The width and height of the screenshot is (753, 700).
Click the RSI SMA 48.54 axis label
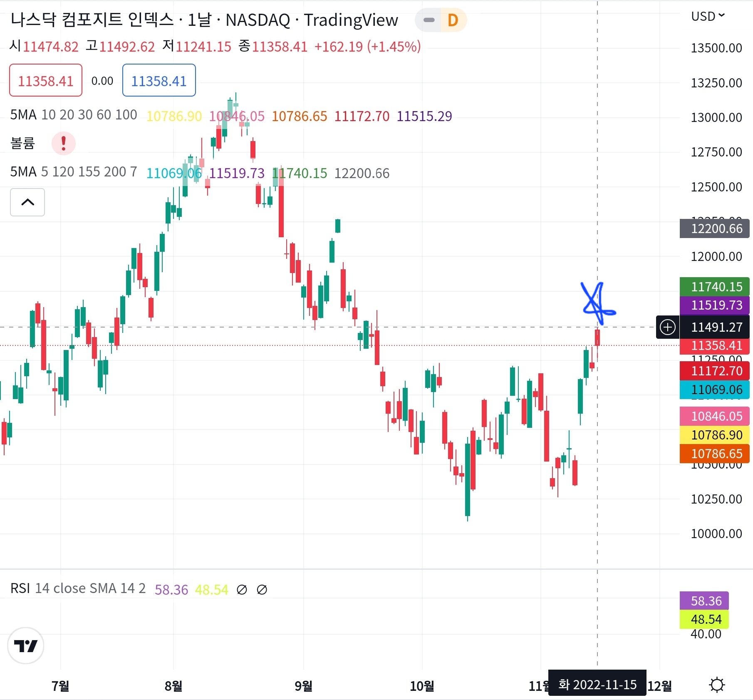tap(704, 619)
